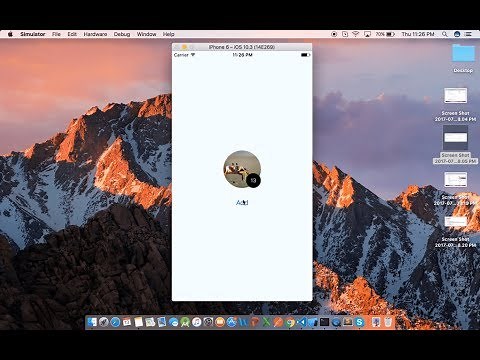Open the File menu
480x360 pixels.
coord(56,34)
